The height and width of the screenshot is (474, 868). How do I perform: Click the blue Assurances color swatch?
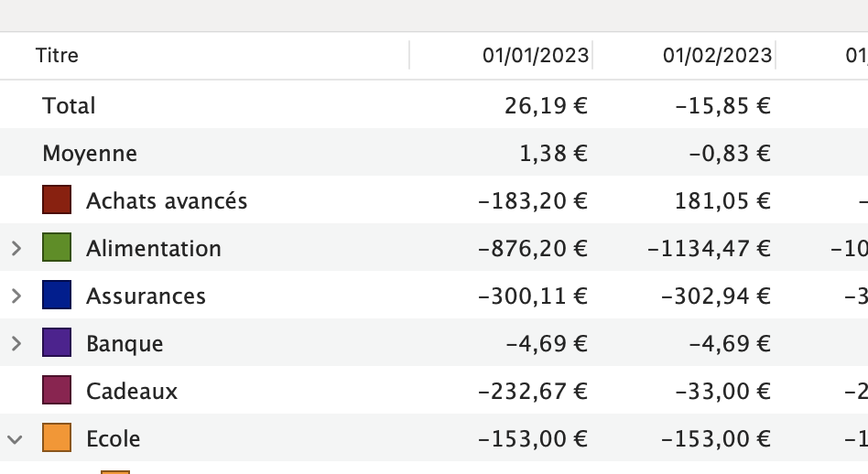(x=57, y=295)
